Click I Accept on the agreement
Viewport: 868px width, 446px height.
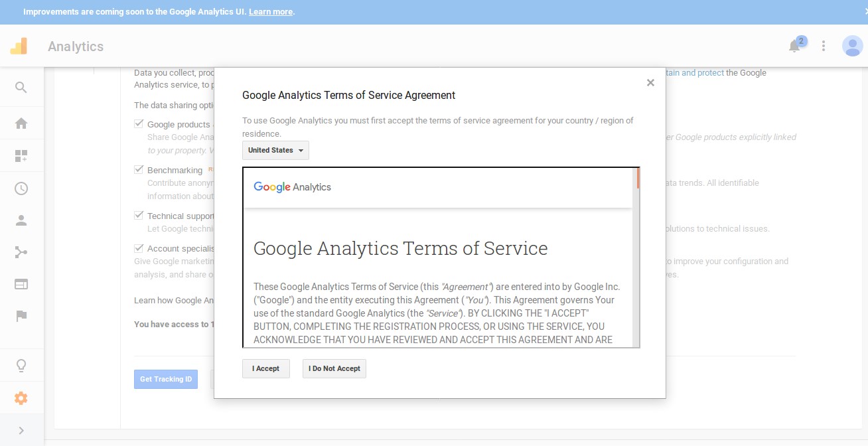[265, 368]
